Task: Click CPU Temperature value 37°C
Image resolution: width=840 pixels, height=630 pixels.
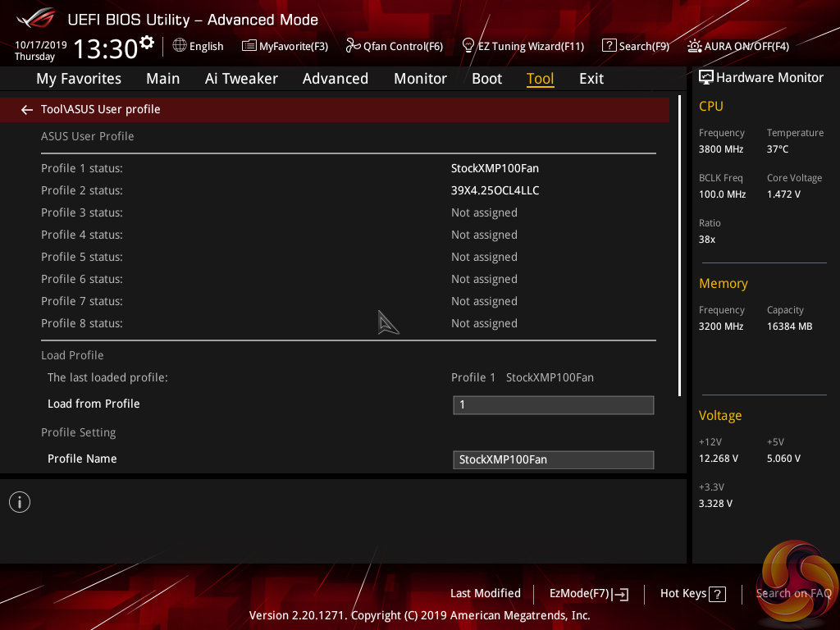Action: point(778,149)
